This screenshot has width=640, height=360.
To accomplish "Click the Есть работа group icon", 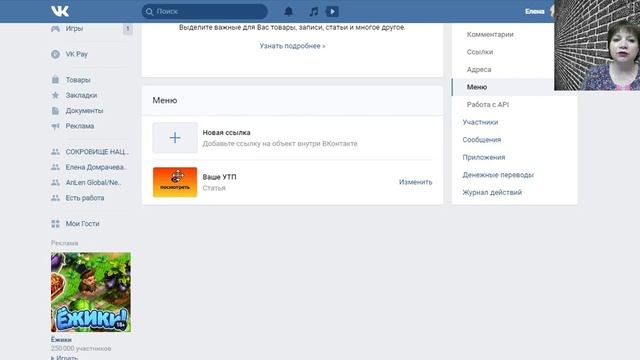I will pyautogui.click(x=56, y=198).
